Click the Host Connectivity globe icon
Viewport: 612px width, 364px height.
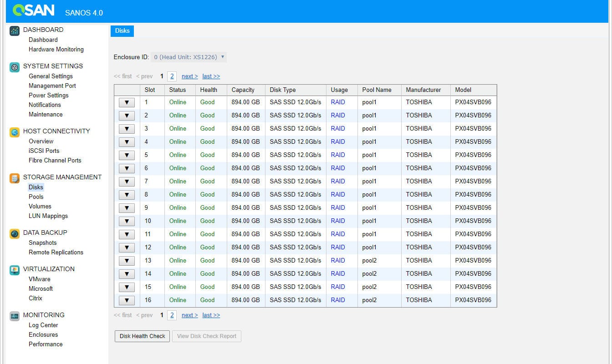[x=15, y=132]
